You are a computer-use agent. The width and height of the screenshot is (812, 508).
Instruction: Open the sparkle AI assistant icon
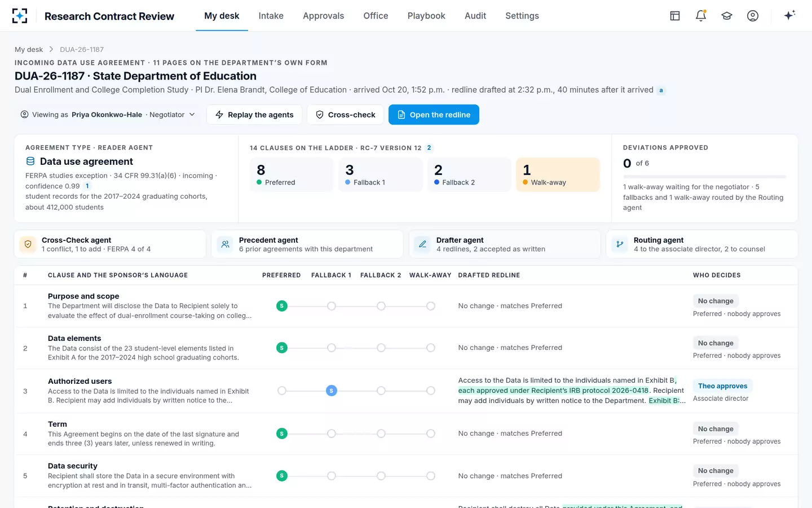tap(789, 15)
